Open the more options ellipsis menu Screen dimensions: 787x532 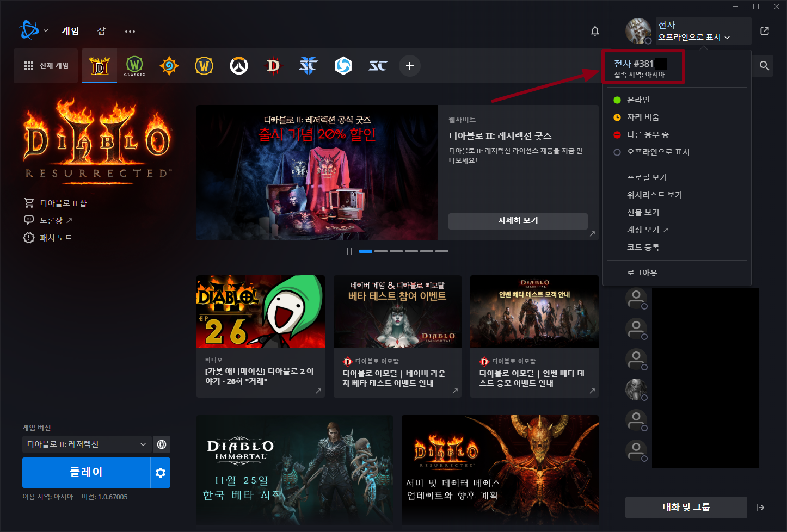pyautogui.click(x=130, y=31)
